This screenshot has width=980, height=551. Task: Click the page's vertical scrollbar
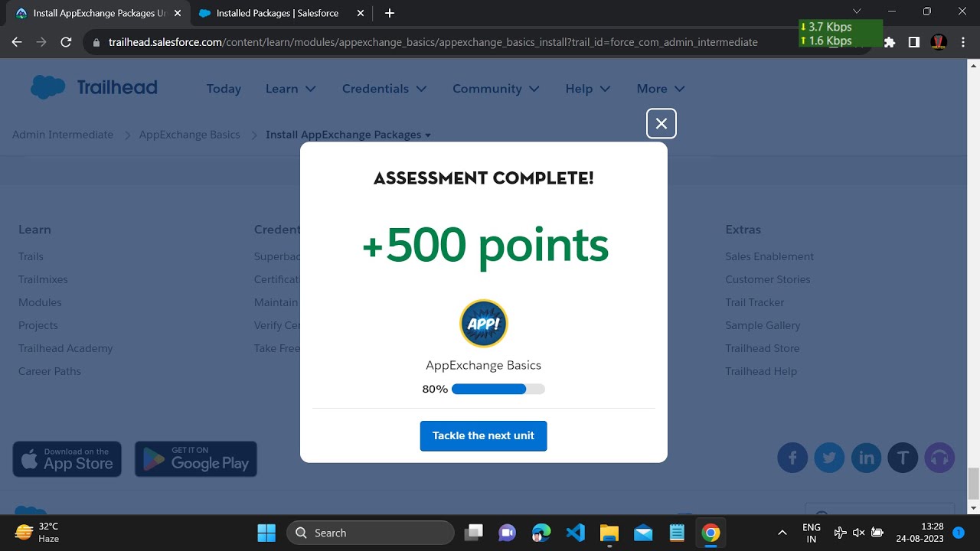click(973, 483)
